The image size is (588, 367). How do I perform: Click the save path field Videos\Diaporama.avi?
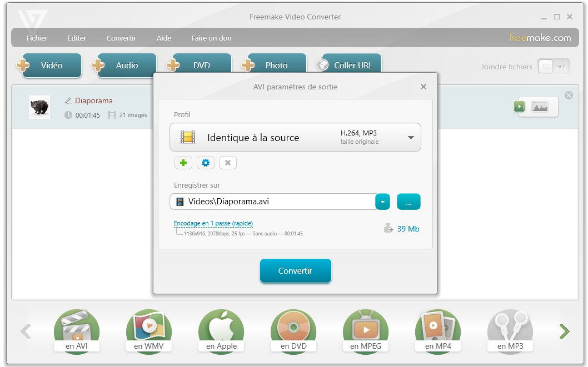click(x=273, y=202)
